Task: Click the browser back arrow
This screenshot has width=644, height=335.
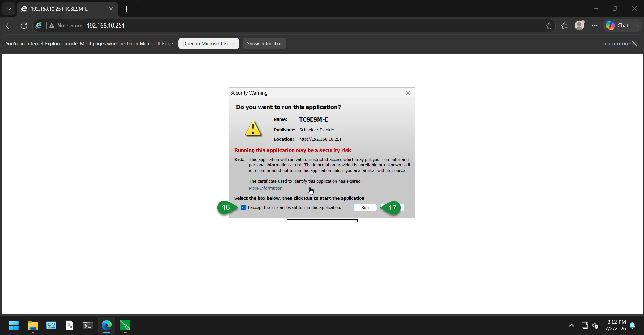Action: point(9,26)
